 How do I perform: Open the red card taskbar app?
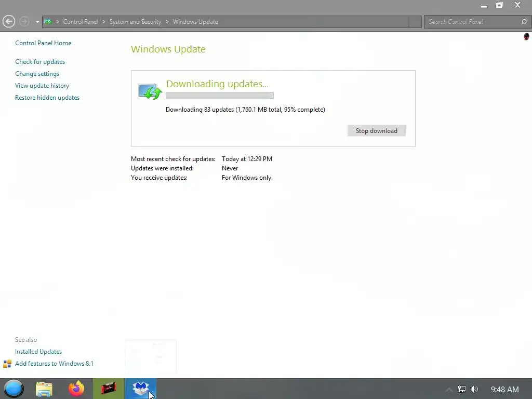(x=109, y=389)
